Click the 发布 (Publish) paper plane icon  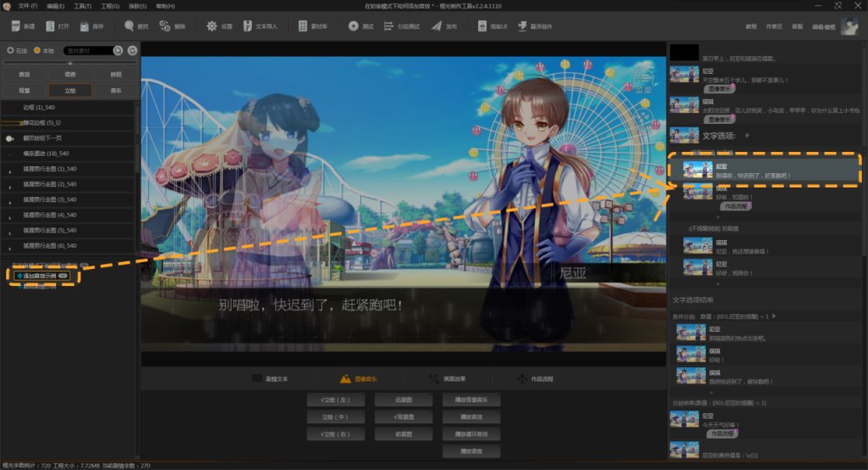tap(437, 26)
